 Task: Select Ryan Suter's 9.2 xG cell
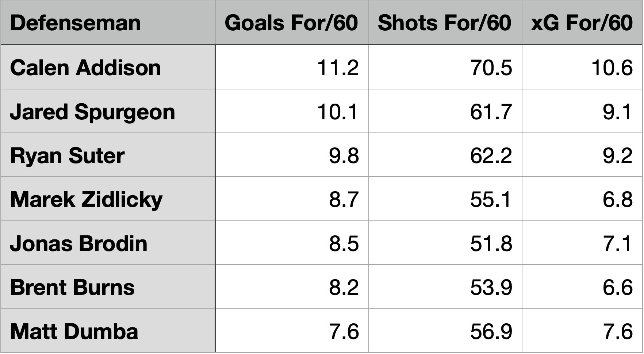[x=617, y=156]
